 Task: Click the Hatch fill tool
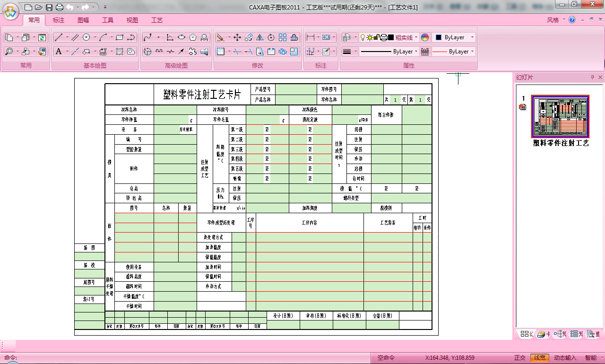pyautogui.click(x=120, y=52)
